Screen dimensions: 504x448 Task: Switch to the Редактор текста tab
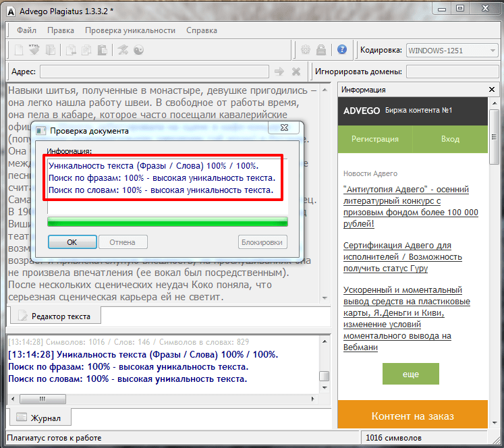(x=55, y=316)
